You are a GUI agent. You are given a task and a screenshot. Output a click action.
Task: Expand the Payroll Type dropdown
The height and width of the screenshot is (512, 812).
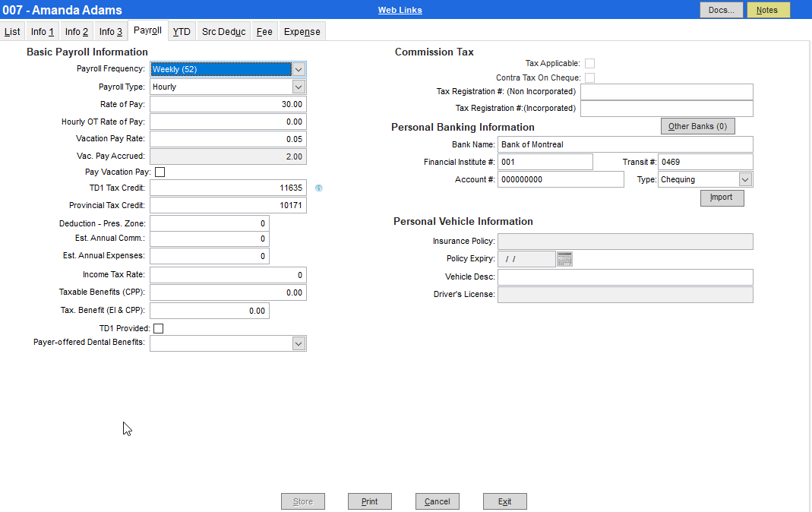coord(299,86)
